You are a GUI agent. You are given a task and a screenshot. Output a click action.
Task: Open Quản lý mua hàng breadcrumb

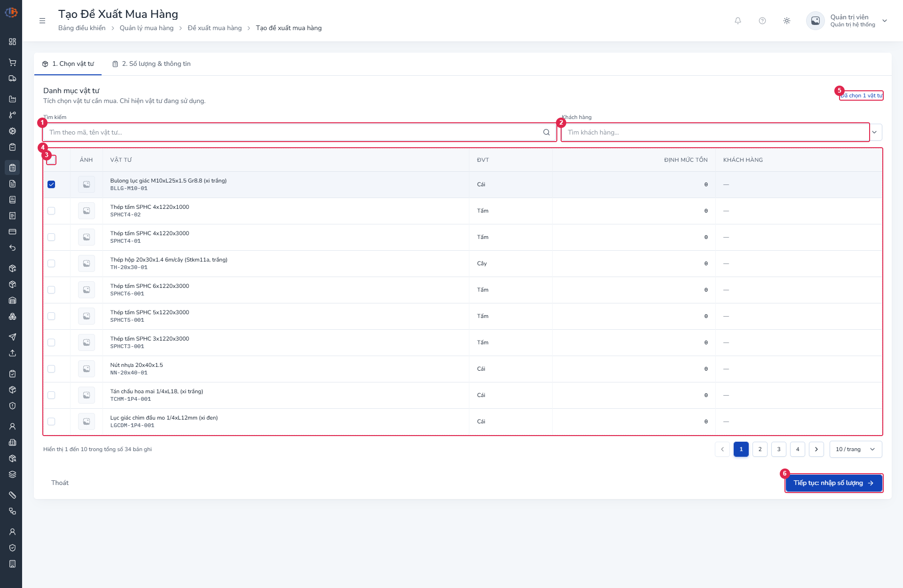pos(146,28)
